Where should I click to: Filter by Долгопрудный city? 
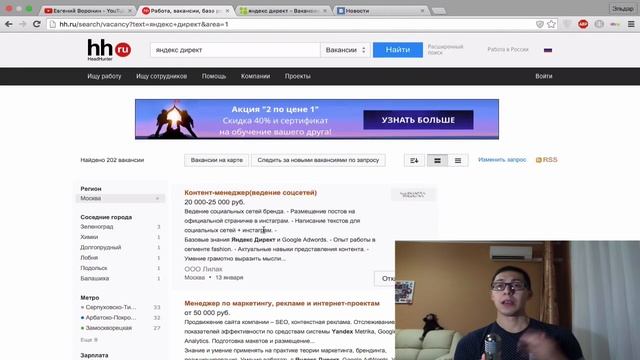click(x=100, y=247)
